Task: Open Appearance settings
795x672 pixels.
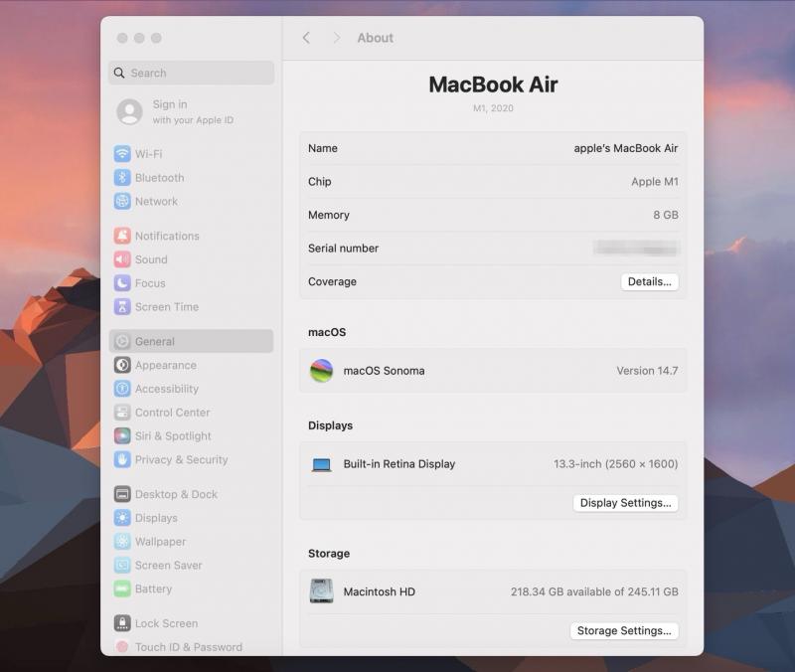Action: 192,365
